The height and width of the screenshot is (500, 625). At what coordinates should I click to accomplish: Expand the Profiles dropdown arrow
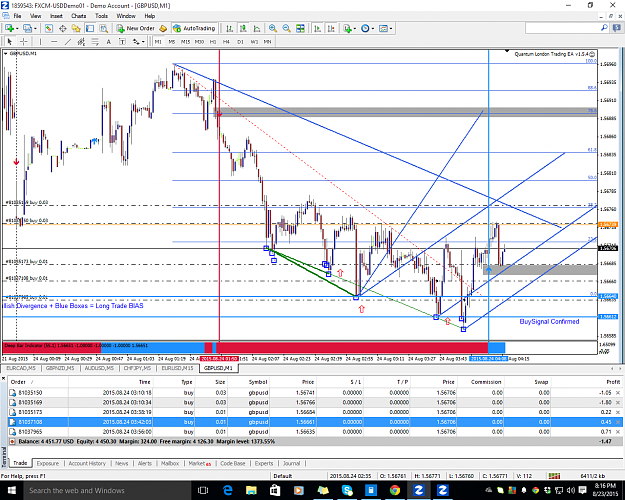[35, 28]
